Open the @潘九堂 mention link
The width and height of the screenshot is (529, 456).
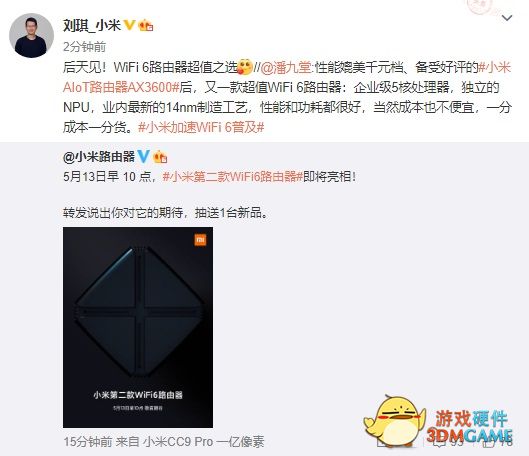pyautogui.click(x=286, y=67)
